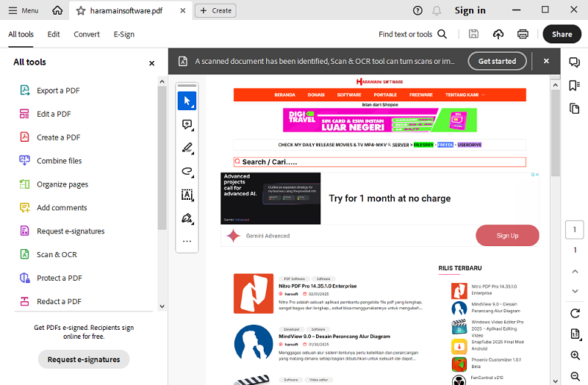Select the freehand draw tool
588x385 pixels.
coord(187,172)
